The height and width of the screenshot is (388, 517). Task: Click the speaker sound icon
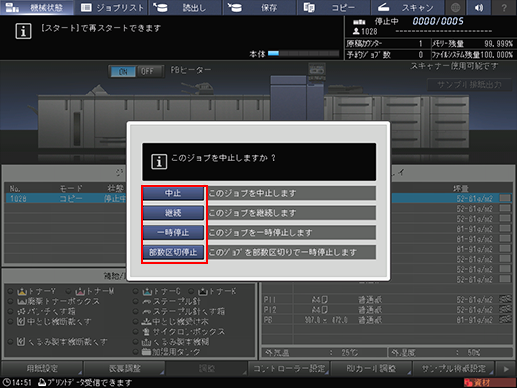[x=479, y=7]
